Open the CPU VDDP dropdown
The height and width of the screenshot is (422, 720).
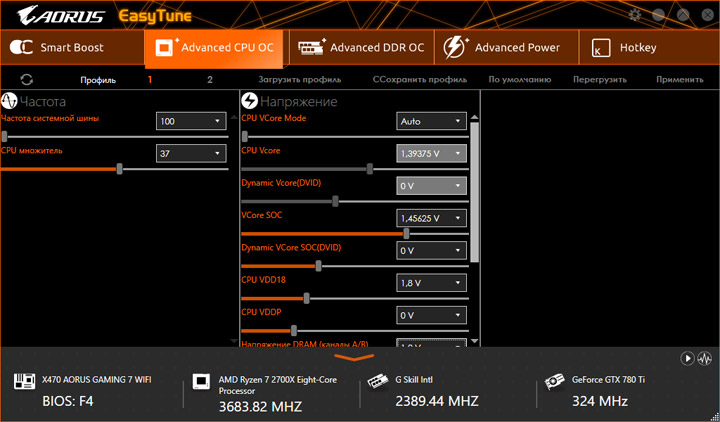pyautogui.click(x=431, y=315)
